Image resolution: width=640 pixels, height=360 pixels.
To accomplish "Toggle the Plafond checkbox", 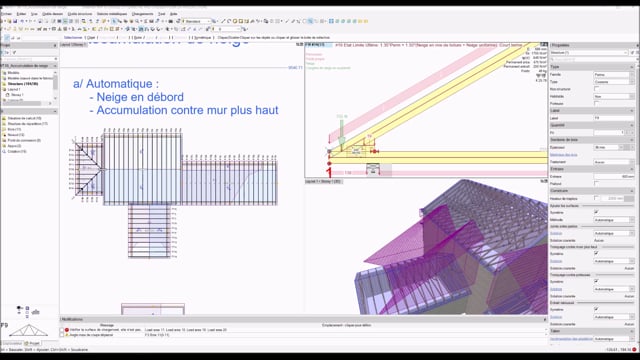I will (x=596, y=184).
